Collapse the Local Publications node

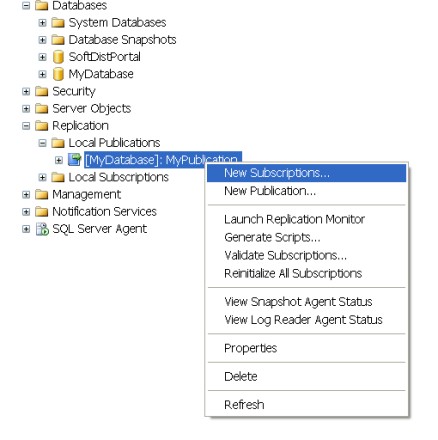(x=42, y=143)
